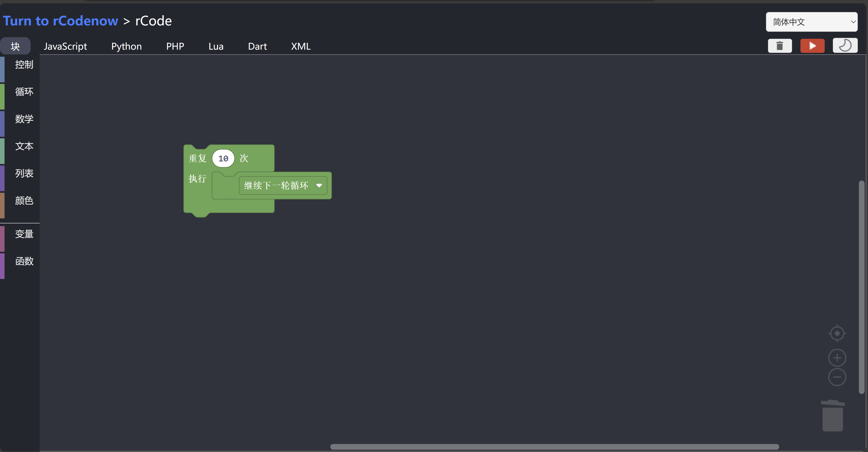This screenshot has height=452, width=868.
Task: Click the repeat count field showing 10
Action: coord(223,159)
